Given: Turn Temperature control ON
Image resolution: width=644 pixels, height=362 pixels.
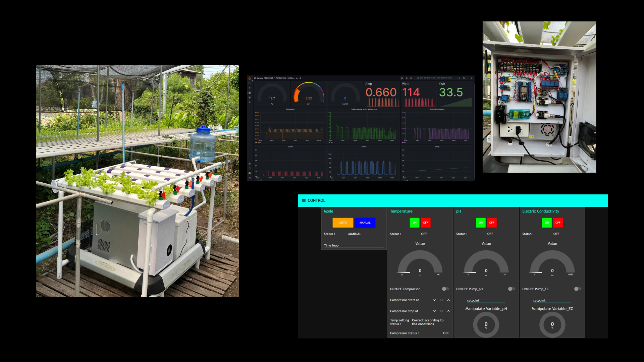Looking at the screenshot, I should (x=415, y=223).
